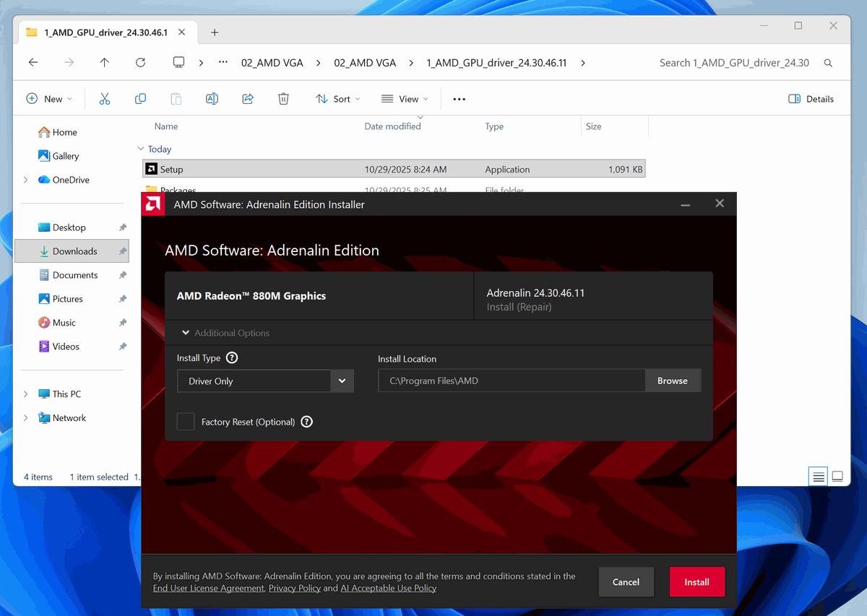Click the Copy icon in Explorer toolbar

[x=141, y=99]
